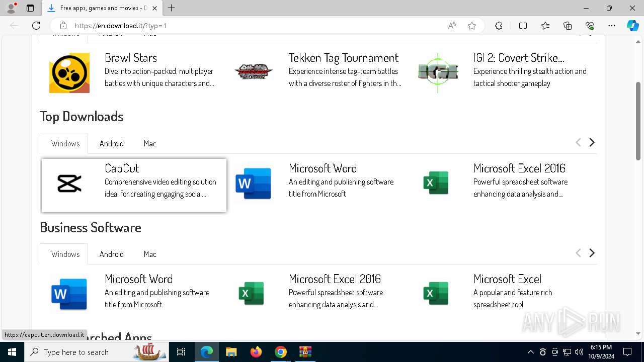Click the Microsoft Excel icon in Business Software

pyautogui.click(x=436, y=294)
